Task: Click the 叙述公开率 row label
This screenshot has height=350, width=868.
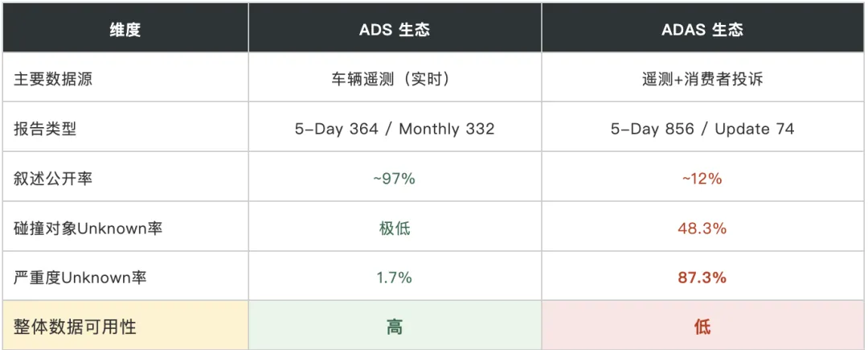Action: pyautogui.click(x=53, y=179)
